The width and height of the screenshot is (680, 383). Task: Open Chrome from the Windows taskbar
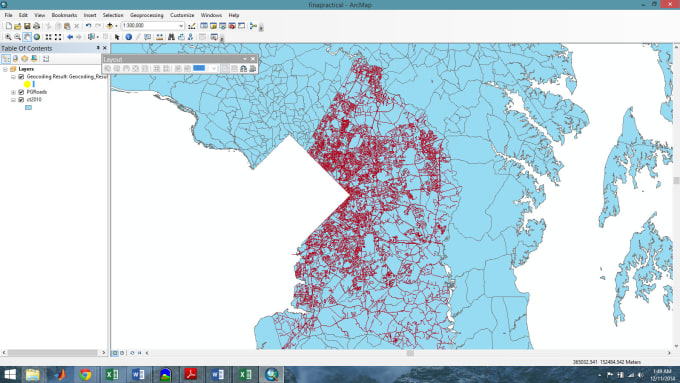(x=85, y=374)
